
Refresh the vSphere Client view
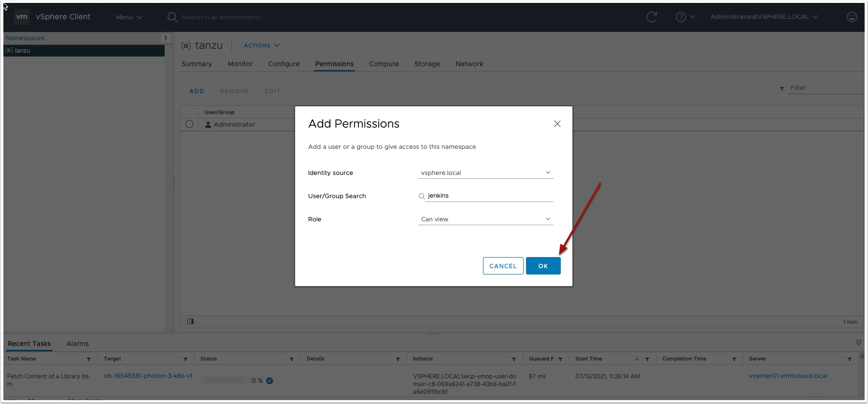(652, 17)
